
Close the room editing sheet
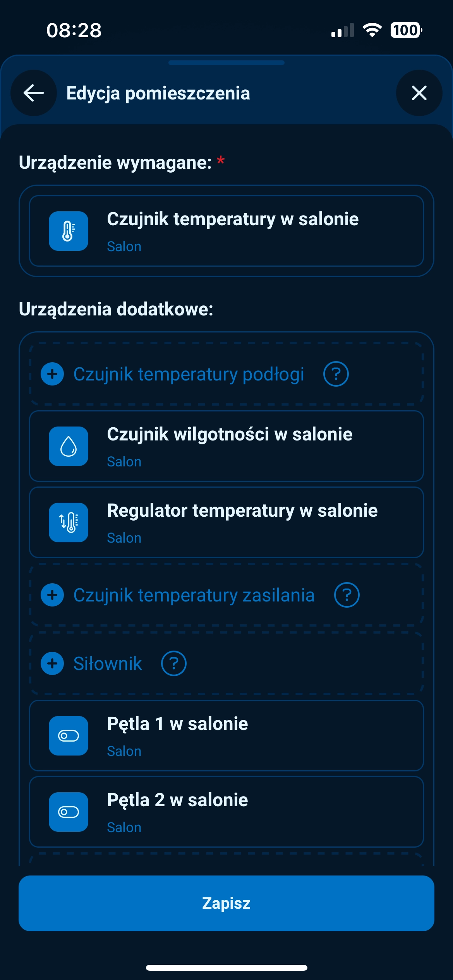pyautogui.click(x=419, y=93)
